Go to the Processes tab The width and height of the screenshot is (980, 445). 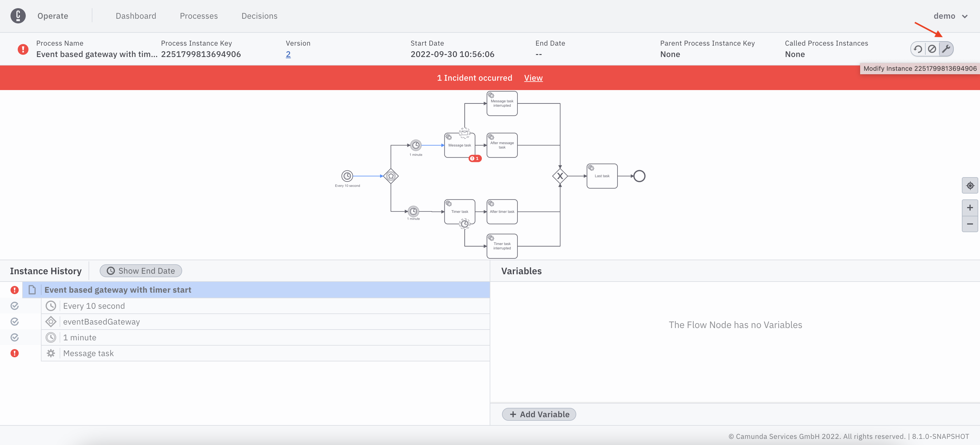click(199, 16)
